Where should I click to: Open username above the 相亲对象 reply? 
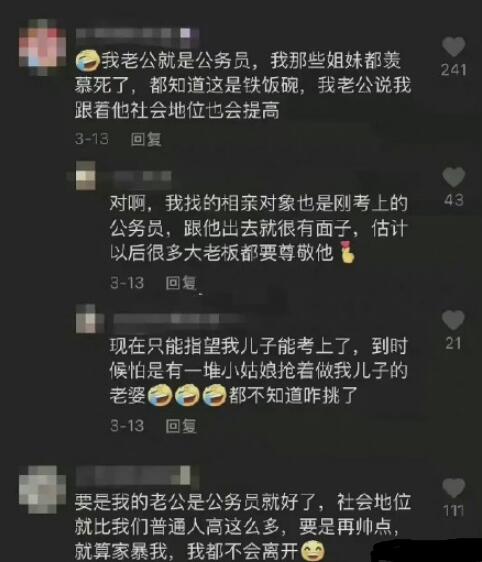134,176
